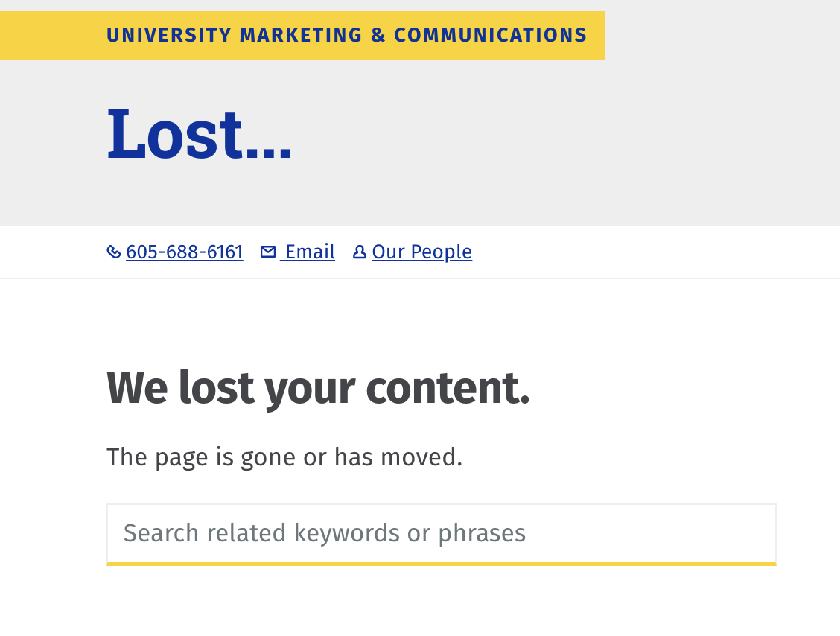Call the 605-688-6161 phone link

[184, 252]
